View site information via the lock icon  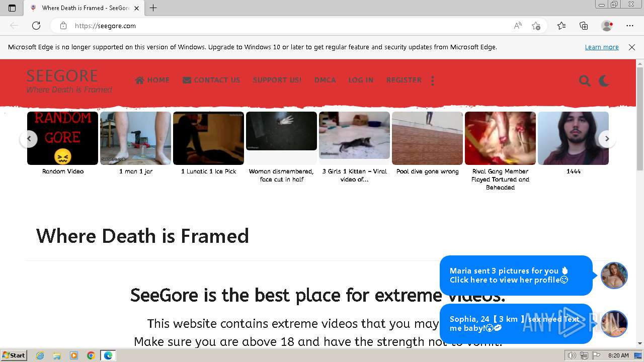pos(63,26)
